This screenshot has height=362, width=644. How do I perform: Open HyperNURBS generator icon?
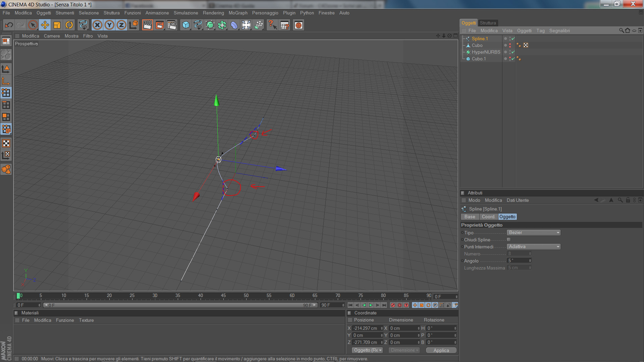(x=210, y=25)
